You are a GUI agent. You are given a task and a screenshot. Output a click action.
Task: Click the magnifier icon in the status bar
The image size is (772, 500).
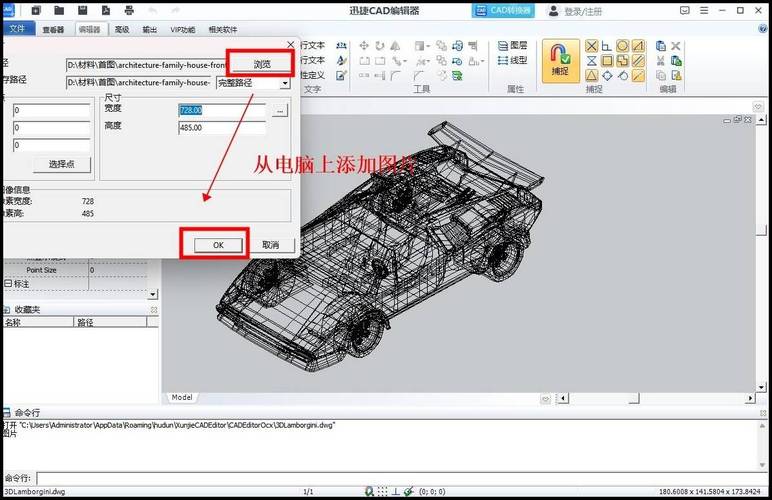pos(369,491)
